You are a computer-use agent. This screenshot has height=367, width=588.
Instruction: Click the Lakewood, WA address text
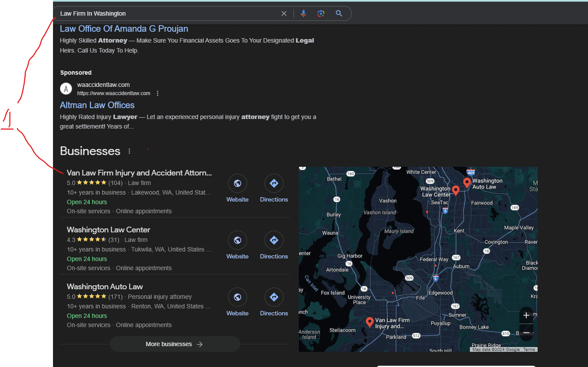tap(171, 192)
